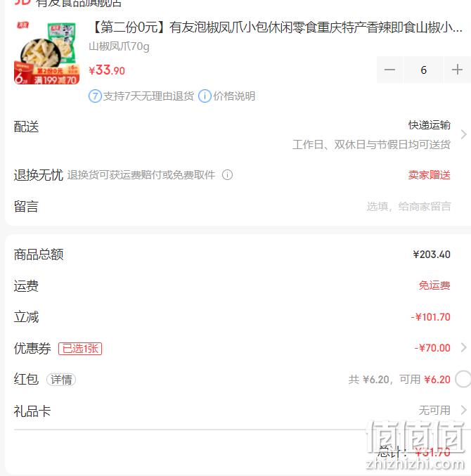Open the product thumbnail image
The height and width of the screenshot is (476, 471).
tap(46, 53)
